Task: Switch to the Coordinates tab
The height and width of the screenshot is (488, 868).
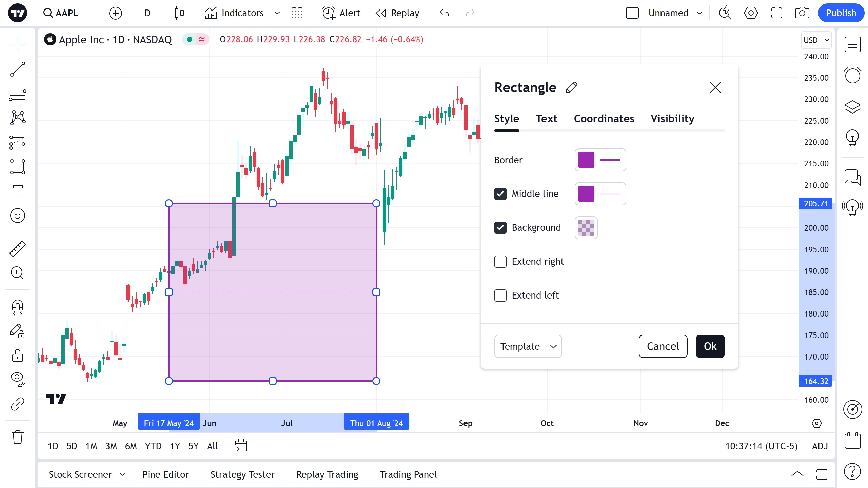Action: coord(604,119)
